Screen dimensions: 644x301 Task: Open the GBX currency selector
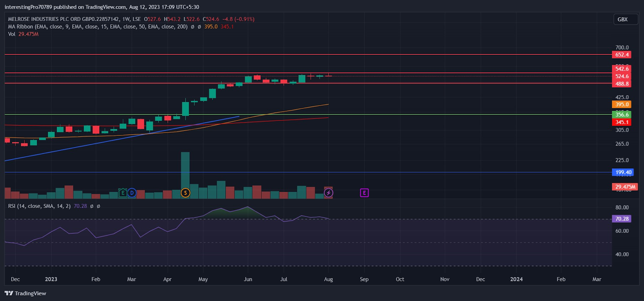pos(625,19)
